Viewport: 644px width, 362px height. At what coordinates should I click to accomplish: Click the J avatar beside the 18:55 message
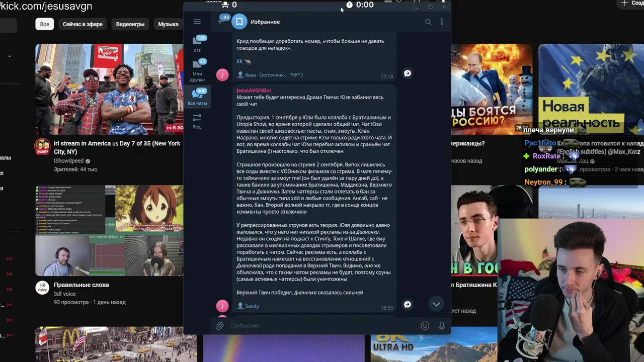(x=222, y=306)
